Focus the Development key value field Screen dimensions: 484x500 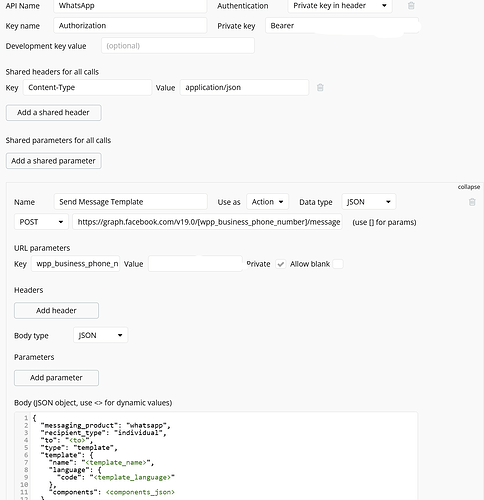click(x=178, y=46)
